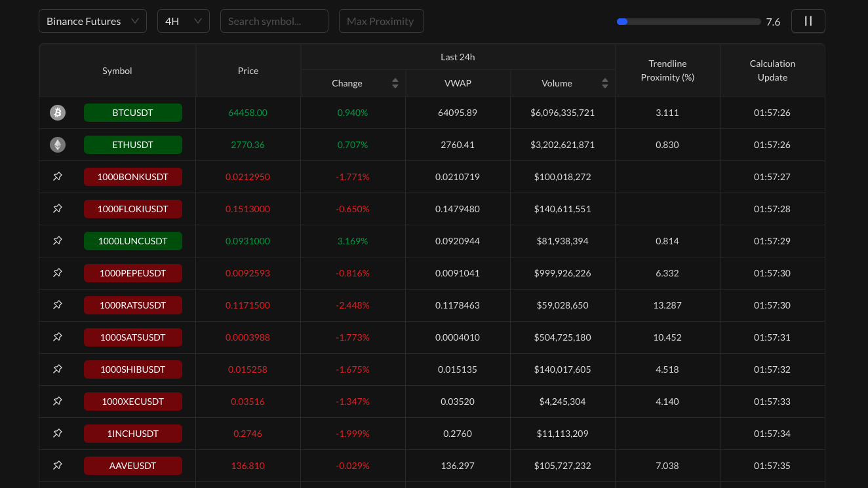Click update time 01:57:35
This screenshot has width=868, height=488.
[772, 466]
